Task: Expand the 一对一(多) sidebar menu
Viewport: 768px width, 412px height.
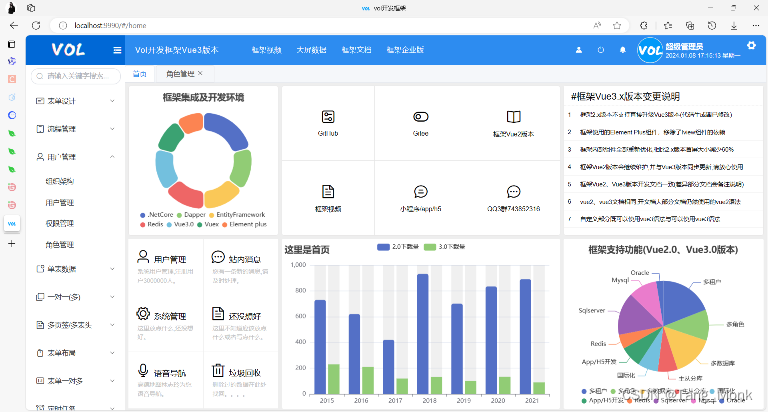Action: tap(74, 297)
